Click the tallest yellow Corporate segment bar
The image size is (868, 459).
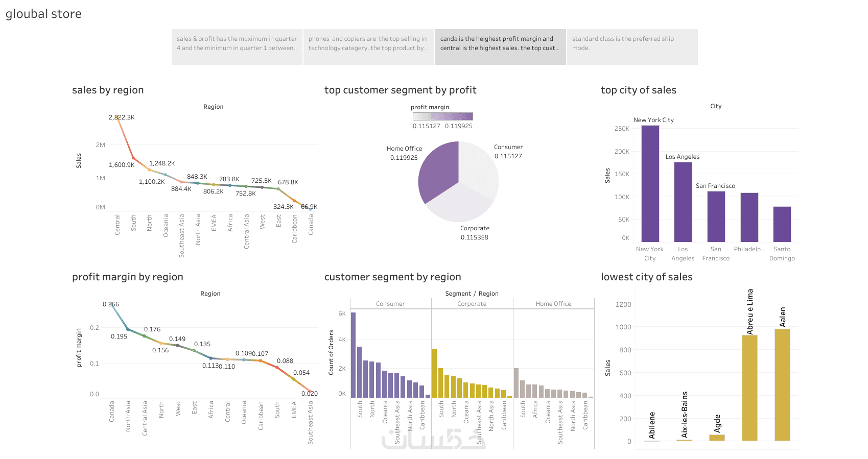click(435, 373)
